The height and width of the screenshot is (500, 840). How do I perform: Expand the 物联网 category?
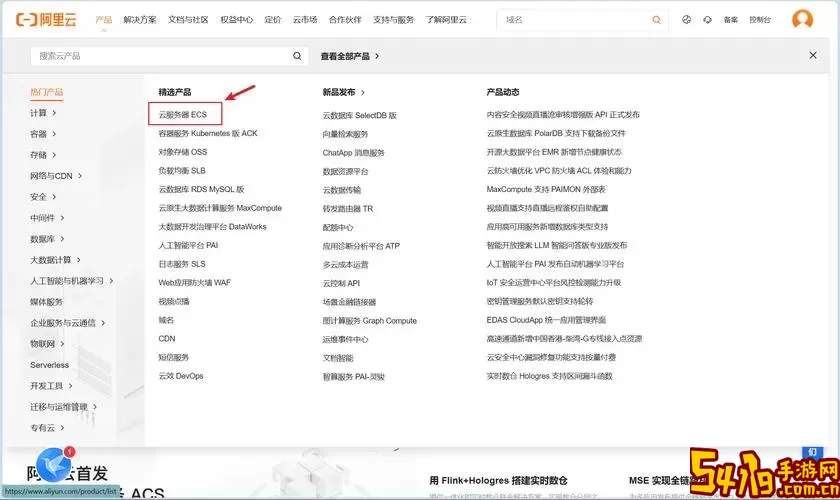click(47, 344)
